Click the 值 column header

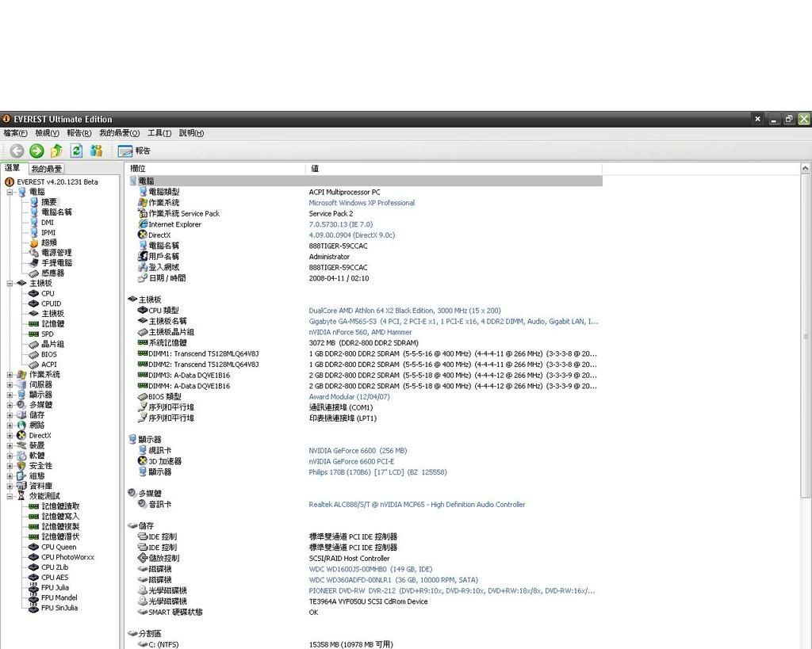[x=454, y=169]
